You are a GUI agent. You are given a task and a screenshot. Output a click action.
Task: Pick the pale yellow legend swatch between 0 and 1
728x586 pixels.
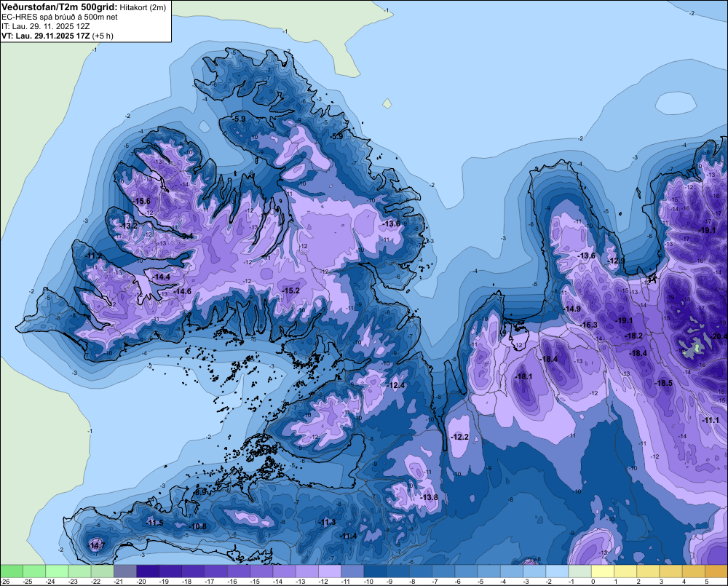pyautogui.click(x=603, y=571)
